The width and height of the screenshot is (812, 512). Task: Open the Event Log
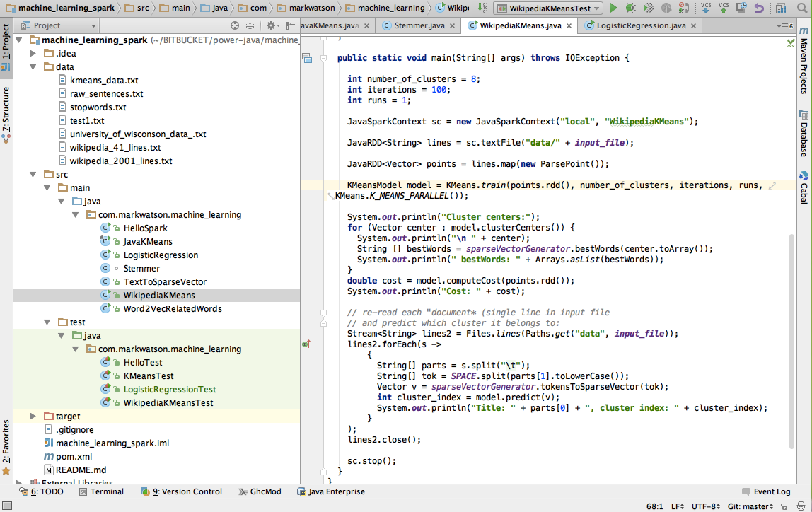(767, 491)
